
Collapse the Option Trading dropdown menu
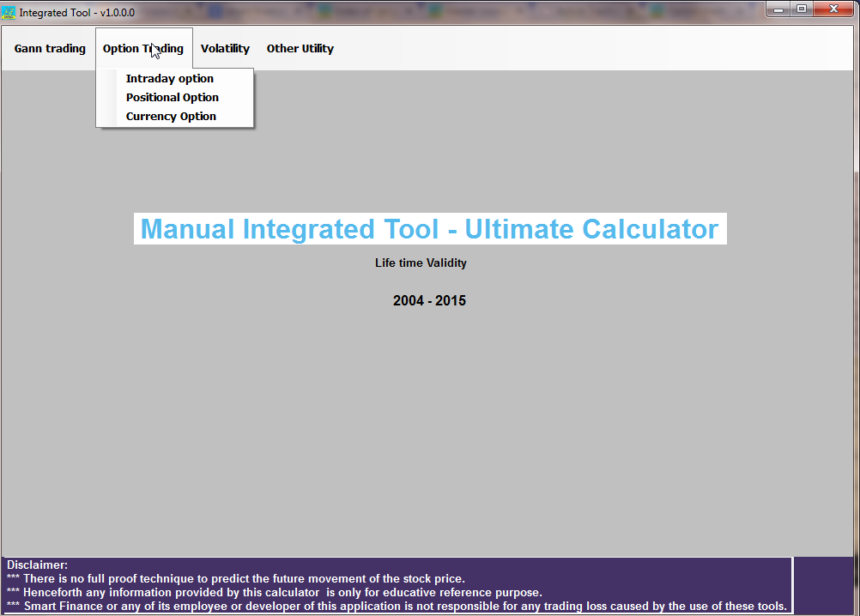pos(143,48)
